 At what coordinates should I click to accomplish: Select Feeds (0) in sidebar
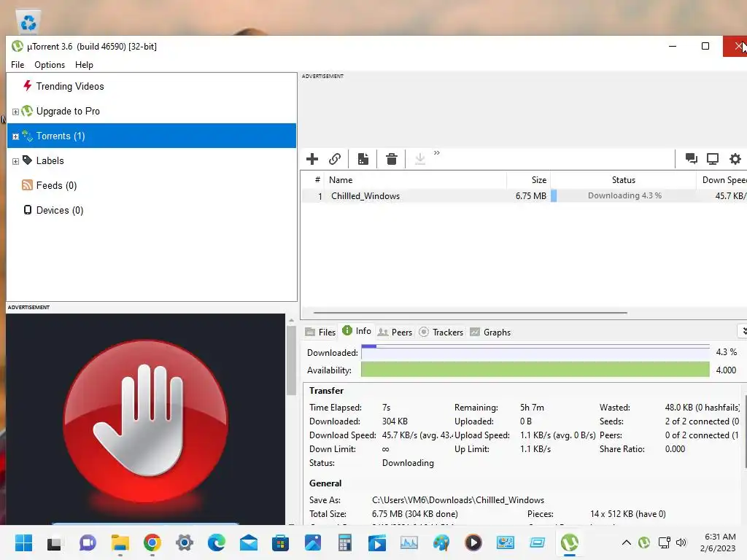pos(56,185)
